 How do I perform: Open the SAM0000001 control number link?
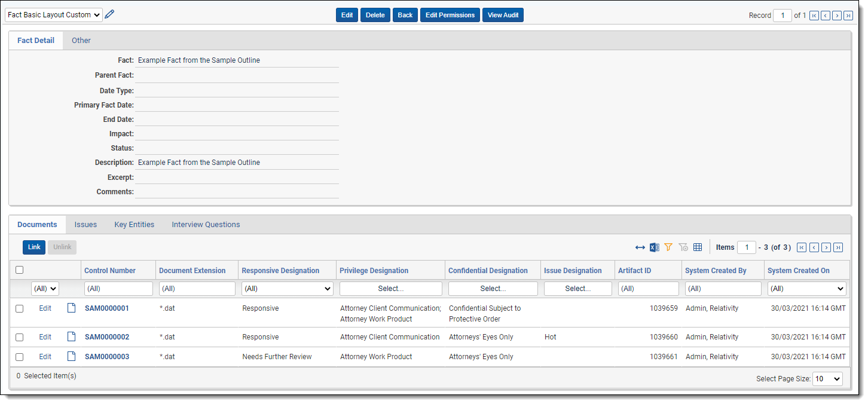(x=107, y=308)
